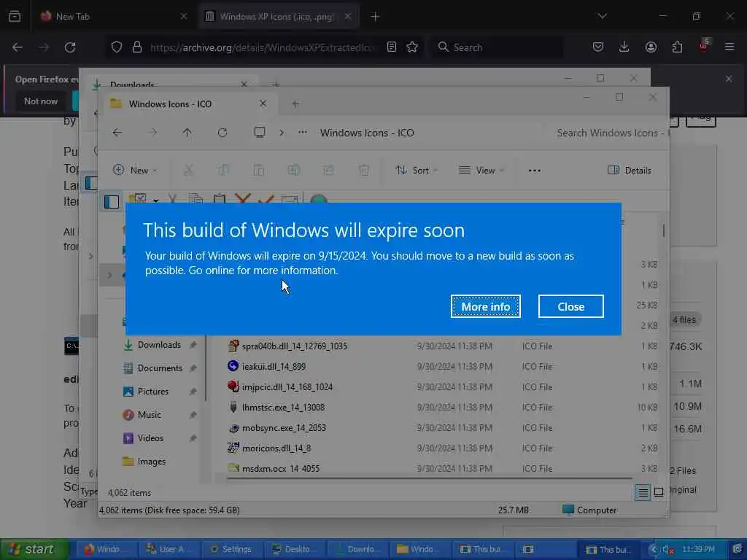Open the Firefox account icon
This screenshot has height=560, width=747.
pos(651,47)
